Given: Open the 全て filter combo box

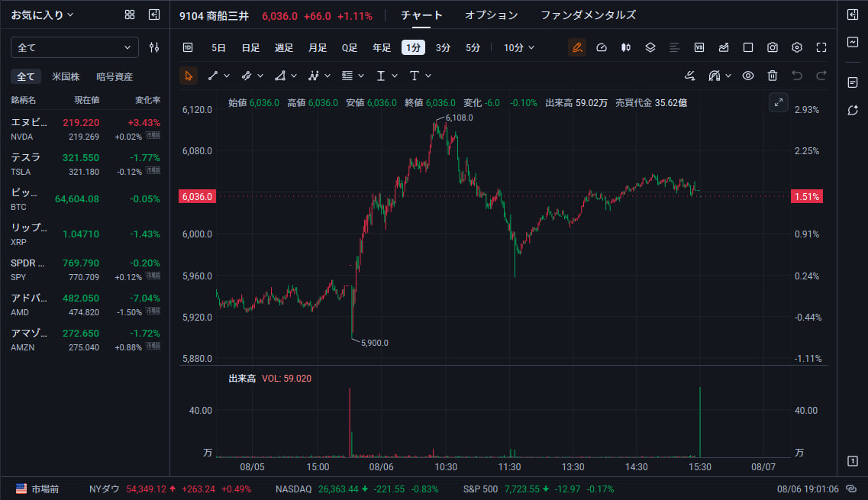Looking at the screenshot, I should [x=74, y=47].
